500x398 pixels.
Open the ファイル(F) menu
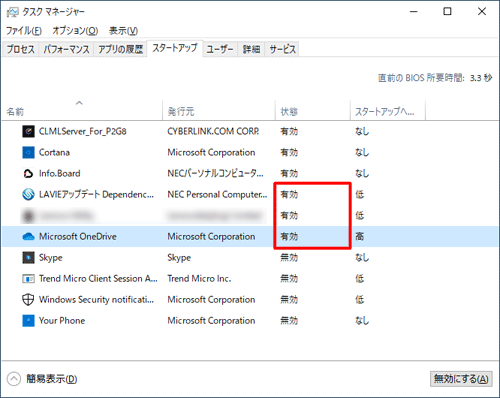[x=24, y=31]
